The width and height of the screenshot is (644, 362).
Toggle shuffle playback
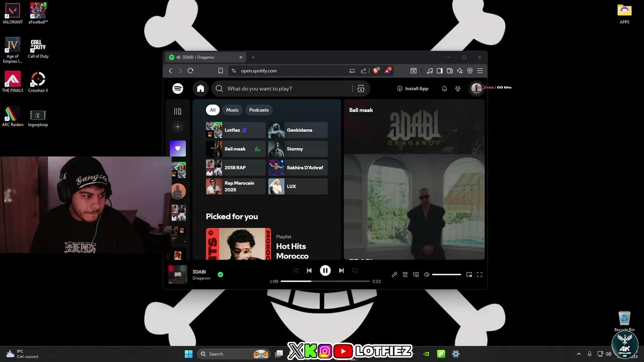click(x=296, y=270)
